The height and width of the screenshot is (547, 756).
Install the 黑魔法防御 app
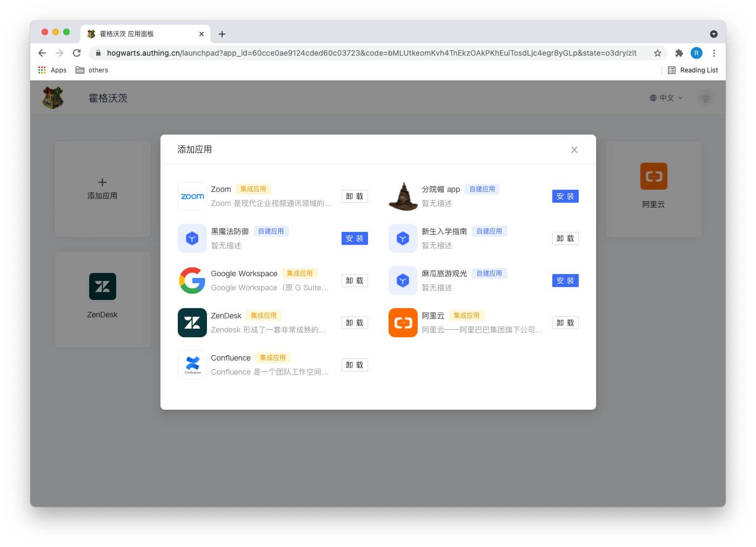click(354, 238)
